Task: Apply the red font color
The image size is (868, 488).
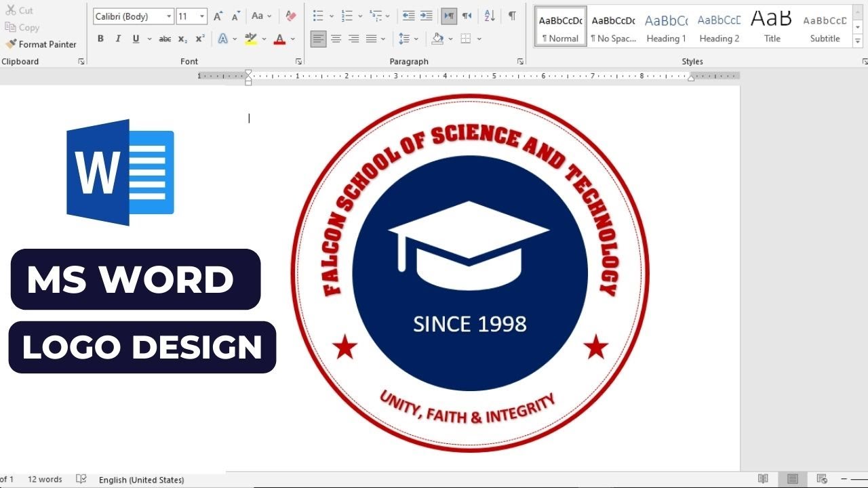Action: point(279,39)
